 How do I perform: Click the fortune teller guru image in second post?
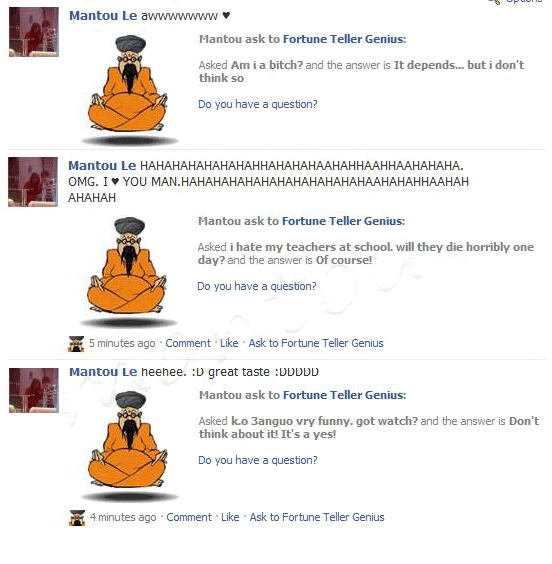pos(128,272)
